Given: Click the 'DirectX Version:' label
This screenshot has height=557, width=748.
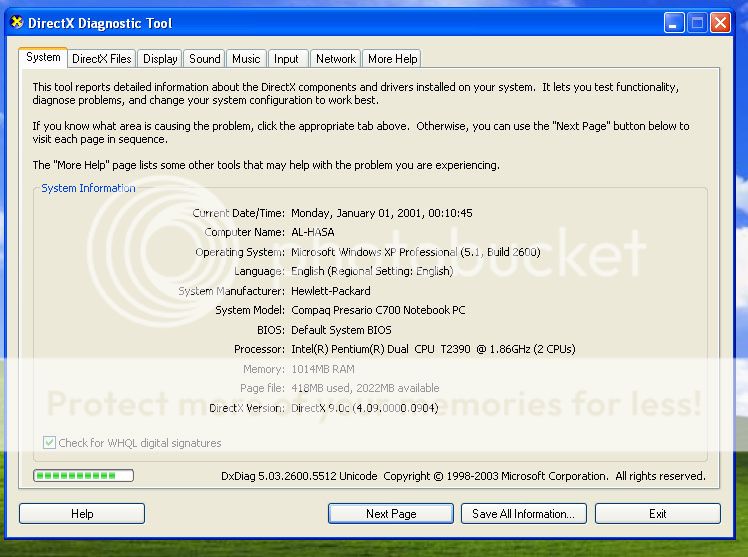Looking at the screenshot, I should [247, 408].
